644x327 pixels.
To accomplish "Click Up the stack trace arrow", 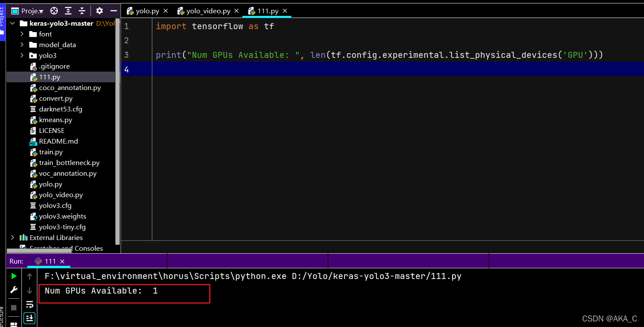I will point(30,276).
